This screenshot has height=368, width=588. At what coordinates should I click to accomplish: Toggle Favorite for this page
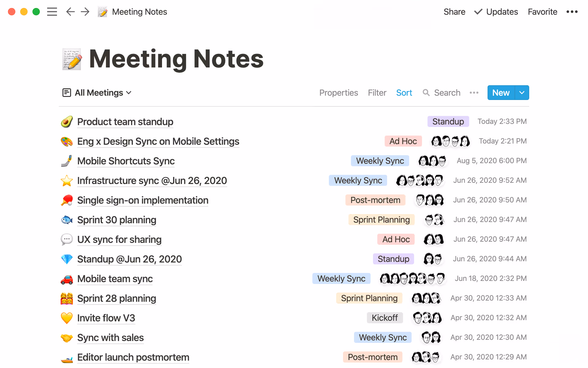[x=542, y=12]
